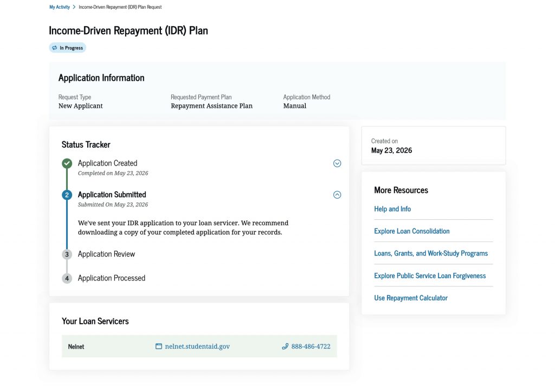Click the browser window icon beside nelnet.studentaid.gov
The image size is (555, 392).
pos(159,347)
